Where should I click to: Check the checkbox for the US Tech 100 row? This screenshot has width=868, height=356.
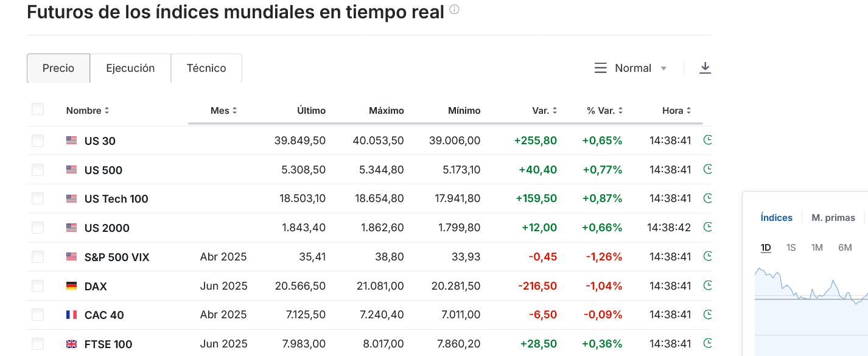[x=38, y=198]
